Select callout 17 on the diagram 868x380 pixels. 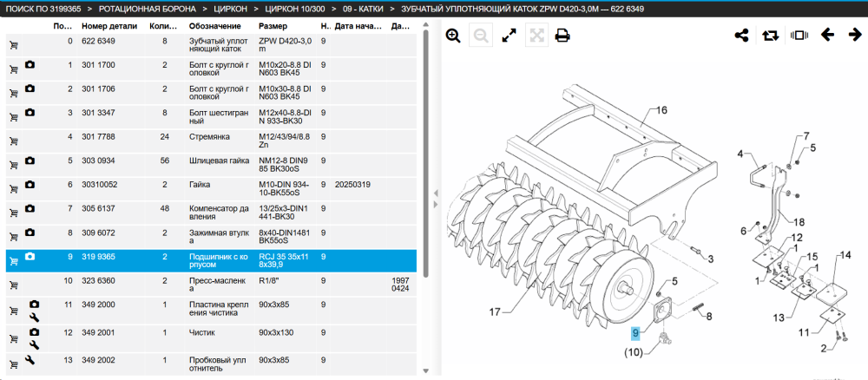[495, 312]
